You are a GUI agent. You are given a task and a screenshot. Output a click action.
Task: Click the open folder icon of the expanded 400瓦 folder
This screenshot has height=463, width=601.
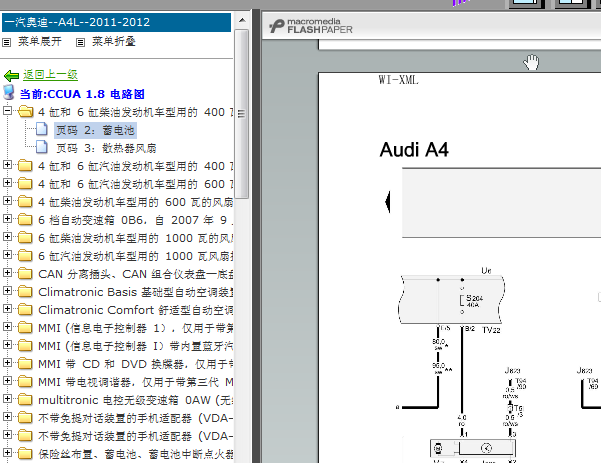pyautogui.click(x=25, y=112)
